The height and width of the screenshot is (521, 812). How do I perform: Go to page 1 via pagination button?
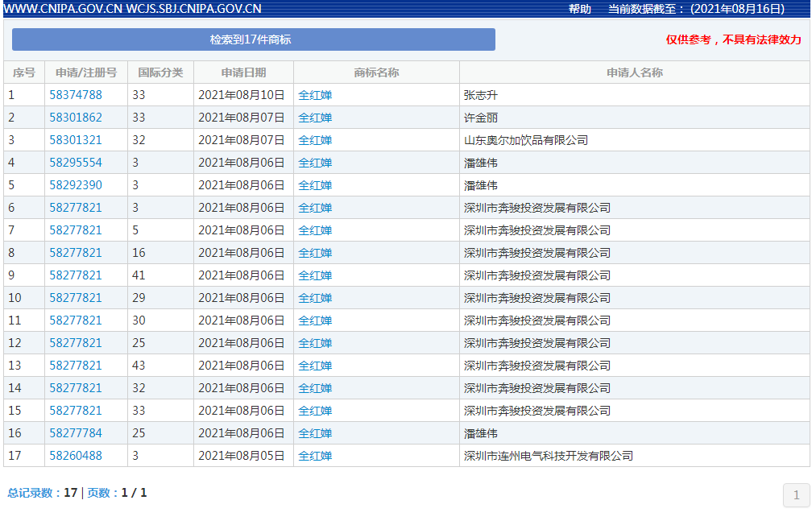click(x=796, y=495)
